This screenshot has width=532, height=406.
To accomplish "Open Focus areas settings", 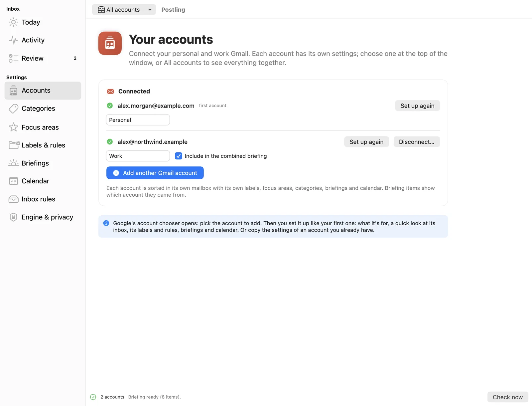I will click(43, 127).
